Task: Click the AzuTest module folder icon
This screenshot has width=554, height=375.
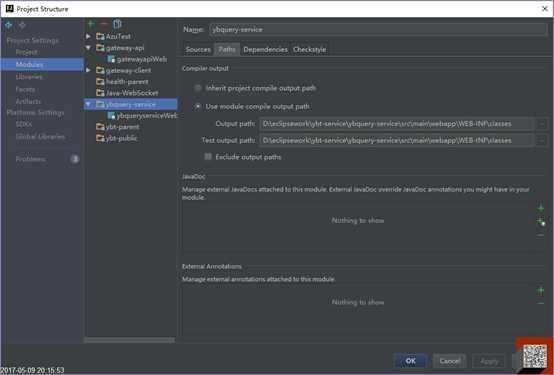Action: tap(100, 36)
